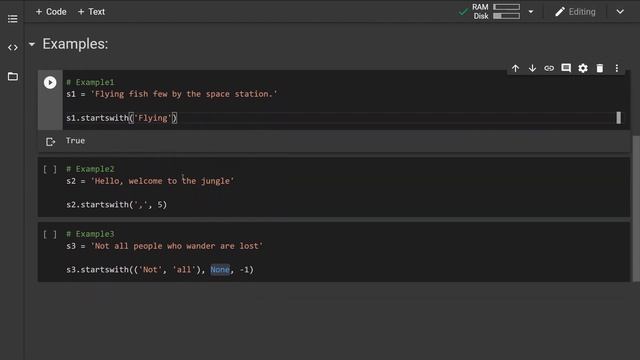Add a new Code cell
Image resolution: width=640 pixels, height=360 pixels.
51,12
